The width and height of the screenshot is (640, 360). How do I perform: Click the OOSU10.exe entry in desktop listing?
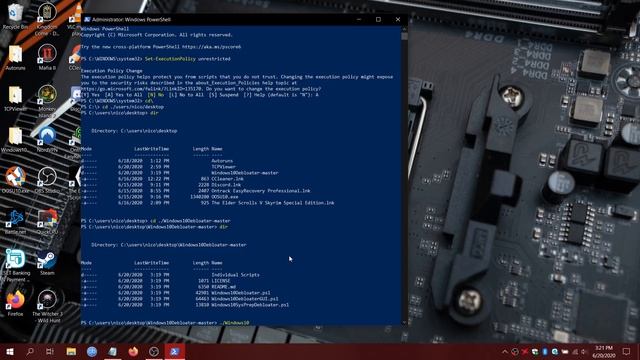[x=225, y=197]
